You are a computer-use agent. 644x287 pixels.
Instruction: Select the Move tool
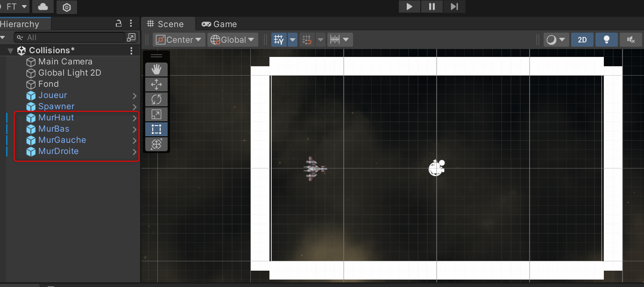[156, 84]
